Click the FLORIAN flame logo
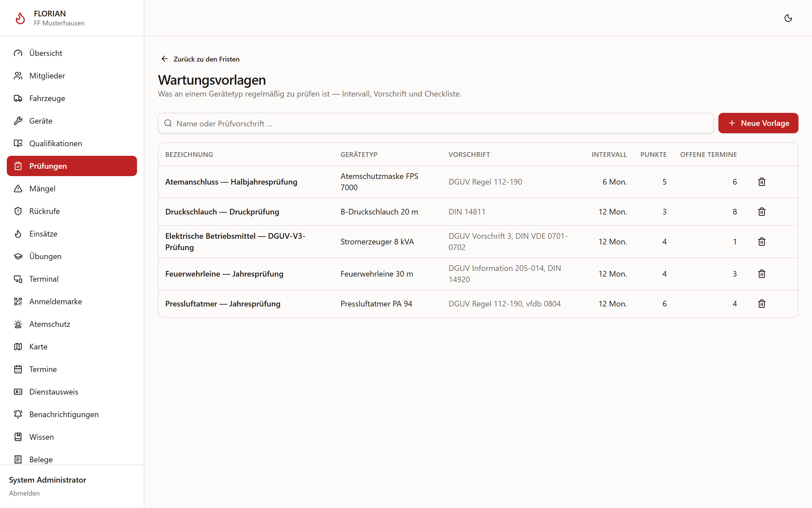Screen dimensions: 812x508 [20, 18]
